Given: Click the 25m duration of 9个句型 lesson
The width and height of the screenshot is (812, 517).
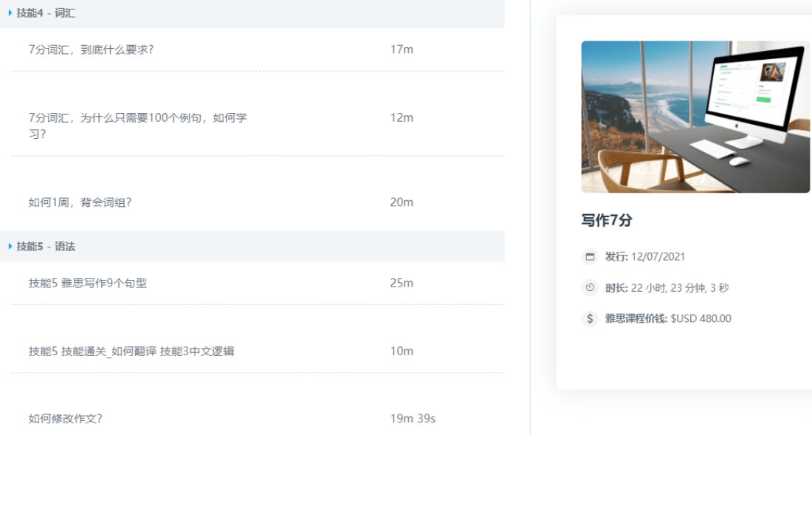Looking at the screenshot, I should click(x=402, y=283).
